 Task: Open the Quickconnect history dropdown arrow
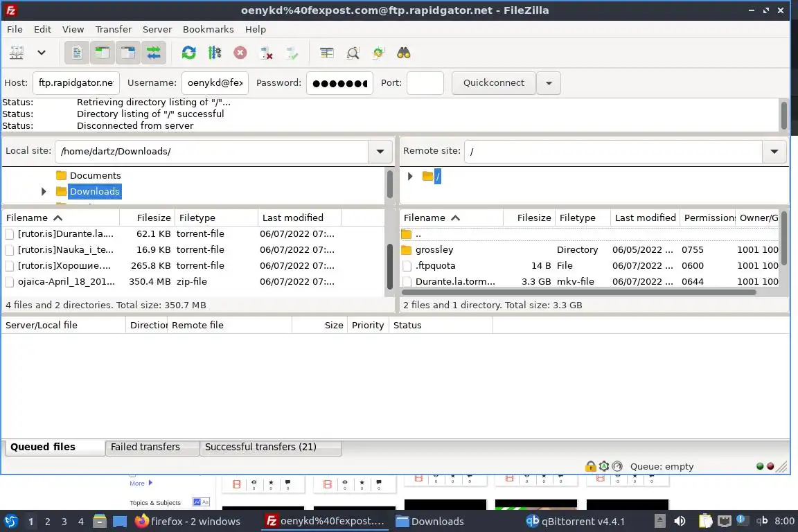coord(549,83)
